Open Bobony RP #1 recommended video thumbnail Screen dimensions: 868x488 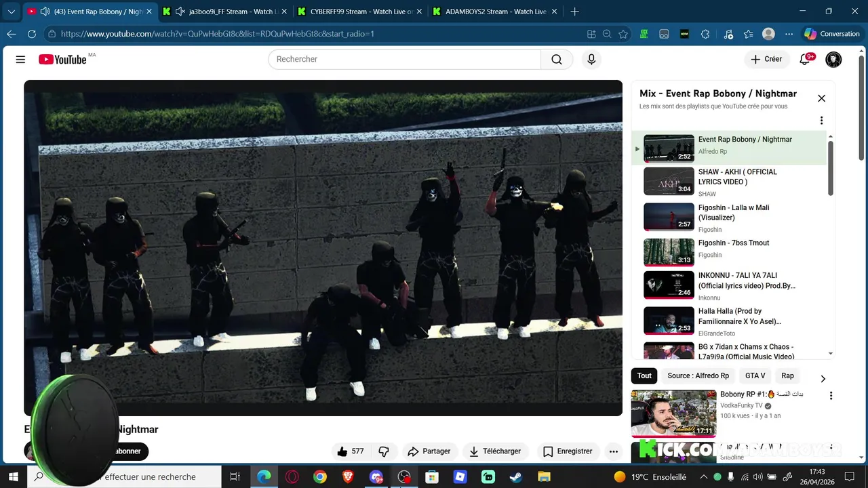[673, 413]
